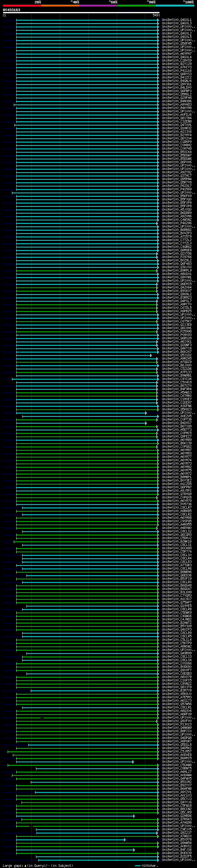The height and width of the screenshot is (868, 197).
Task: Click hit label UniRef100_C0H8M2
Action: 176,145
